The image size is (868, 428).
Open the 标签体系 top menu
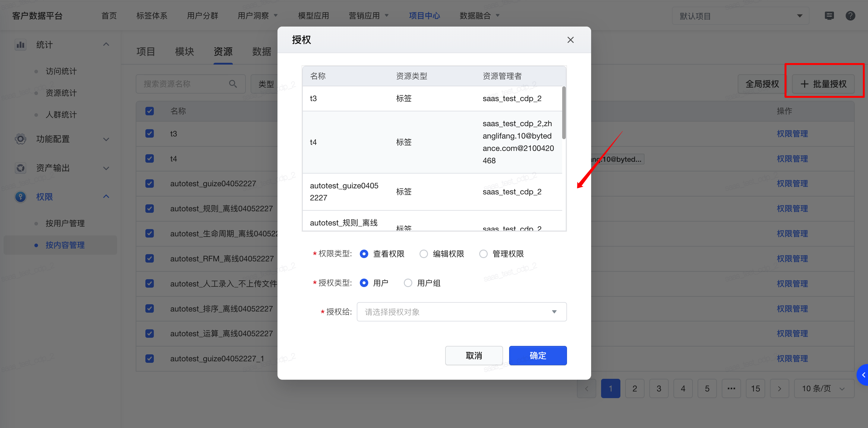pyautogui.click(x=152, y=16)
